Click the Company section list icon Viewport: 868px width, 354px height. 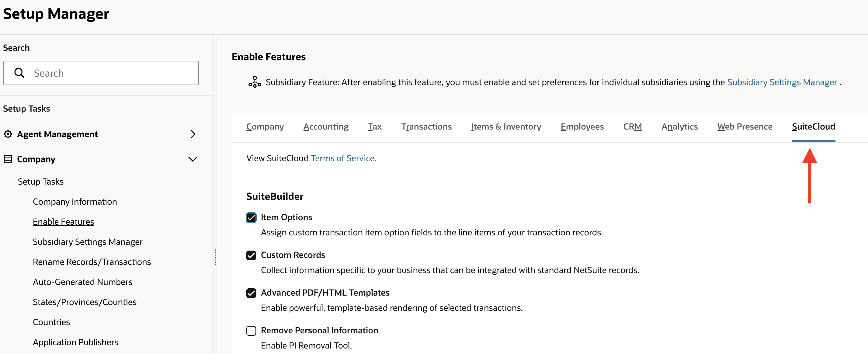[x=8, y=159]
